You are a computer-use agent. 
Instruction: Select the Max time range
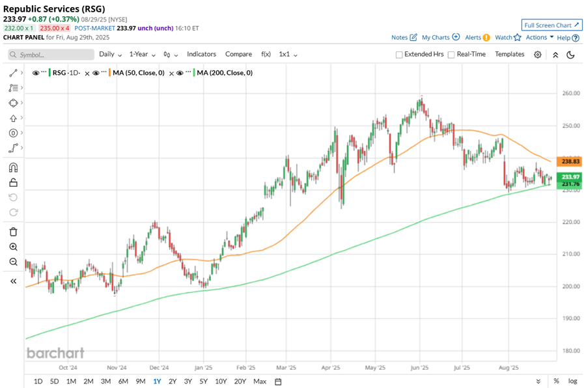(x=260, y=381)
